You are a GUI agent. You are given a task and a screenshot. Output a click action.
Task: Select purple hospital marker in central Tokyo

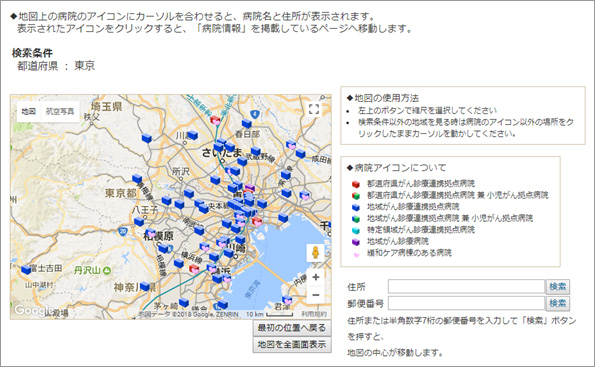[250, 187]
